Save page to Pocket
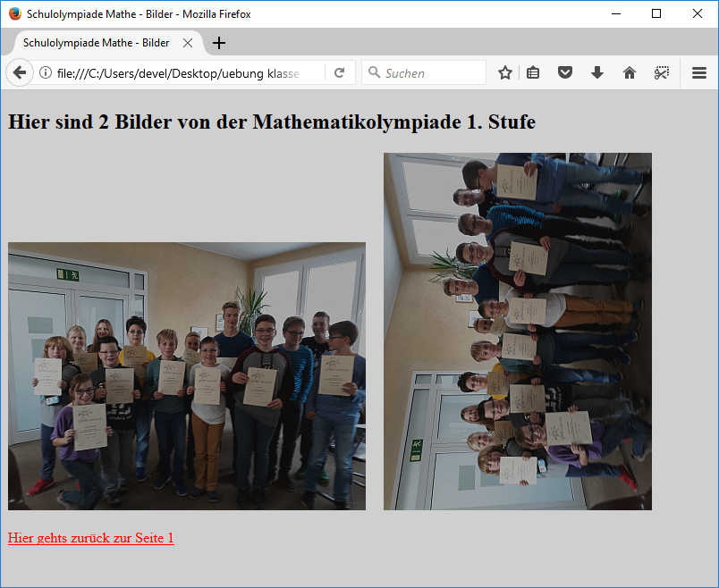The height and width of the screenshot is (588, 719). point(565,73)
